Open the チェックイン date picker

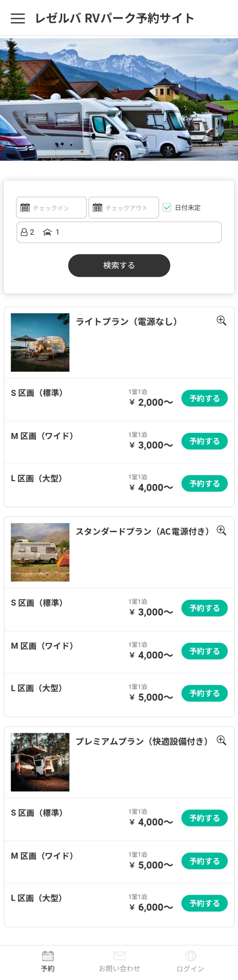pos(51,207)
